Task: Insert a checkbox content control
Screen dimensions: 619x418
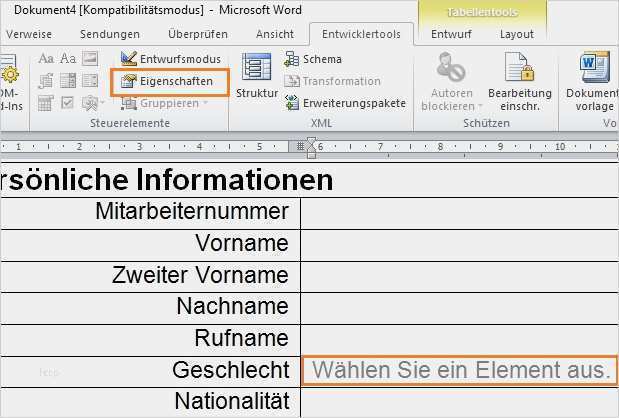Action: (x=65, y=102)
